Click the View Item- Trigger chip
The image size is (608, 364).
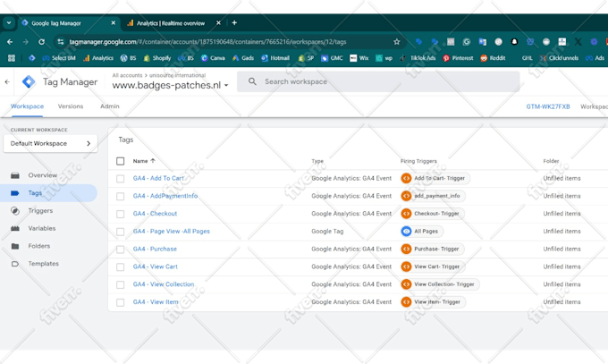click(x=433, y=302)
